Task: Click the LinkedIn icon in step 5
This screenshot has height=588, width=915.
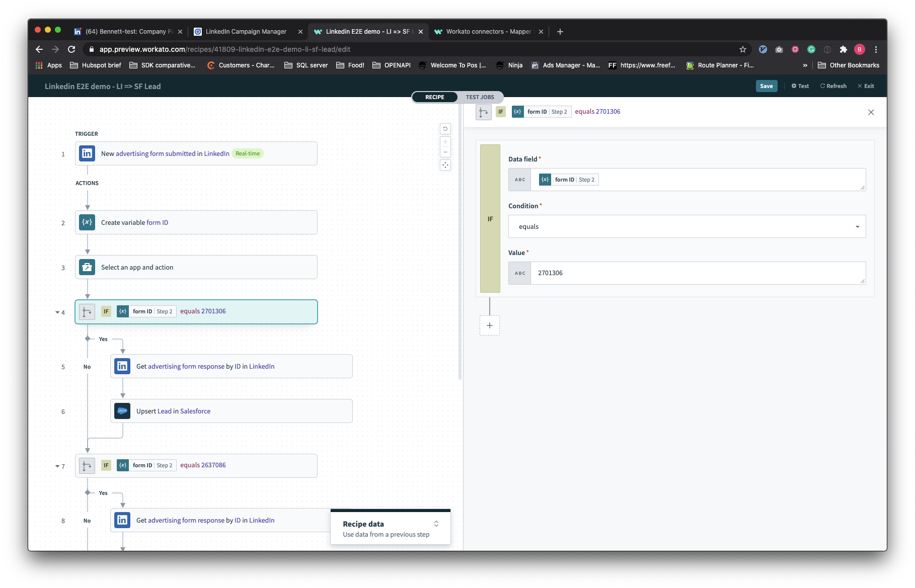Action: (x=122, y=366)
